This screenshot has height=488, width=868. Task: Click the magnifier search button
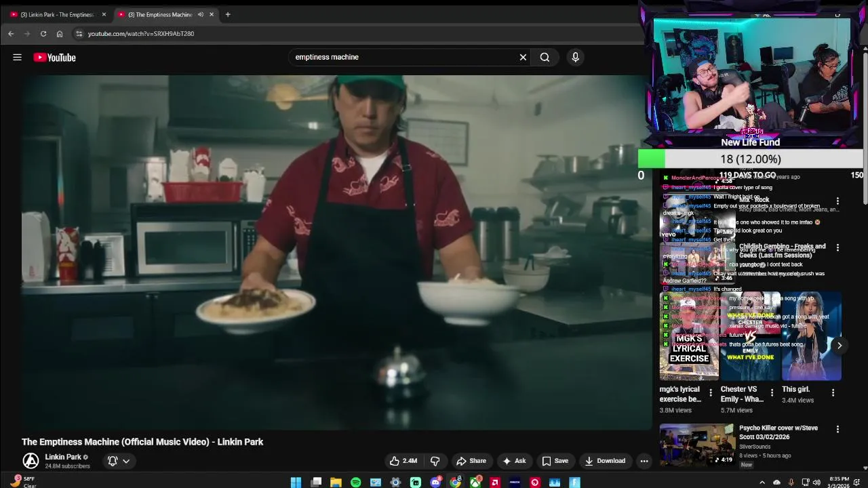coord(545,58)
